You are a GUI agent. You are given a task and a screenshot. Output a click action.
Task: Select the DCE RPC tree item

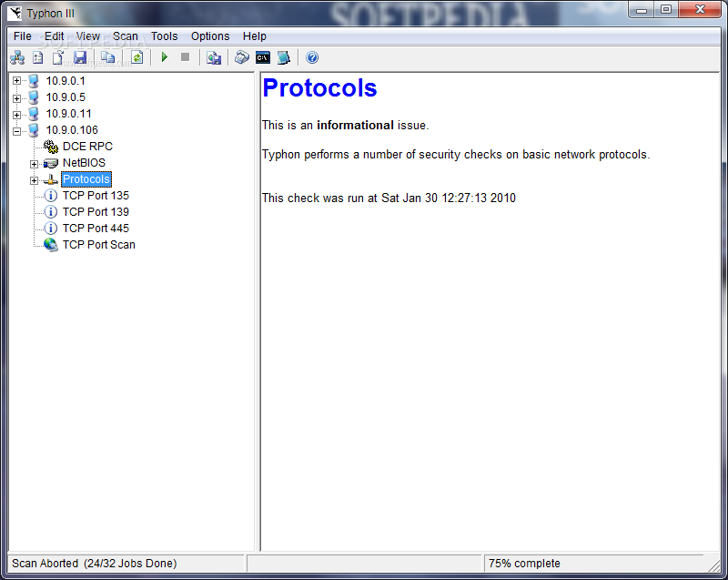pyautogui.click(x=87, y=147)
